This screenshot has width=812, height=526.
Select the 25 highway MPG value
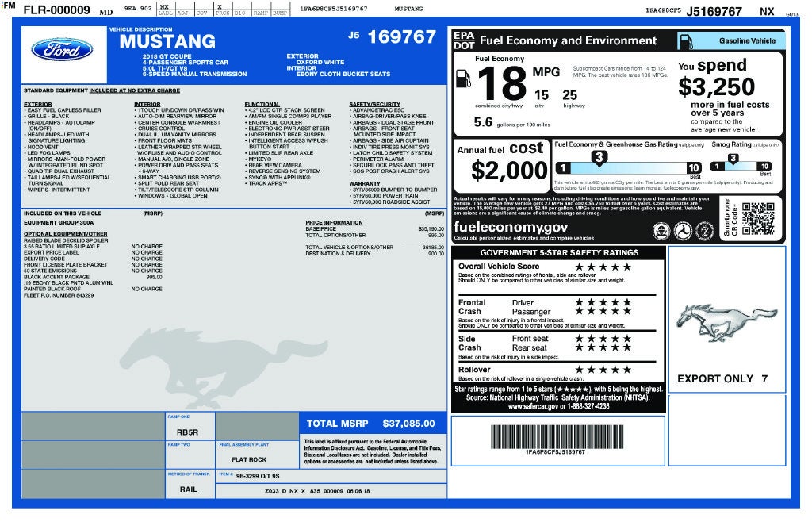click(569, 95)
